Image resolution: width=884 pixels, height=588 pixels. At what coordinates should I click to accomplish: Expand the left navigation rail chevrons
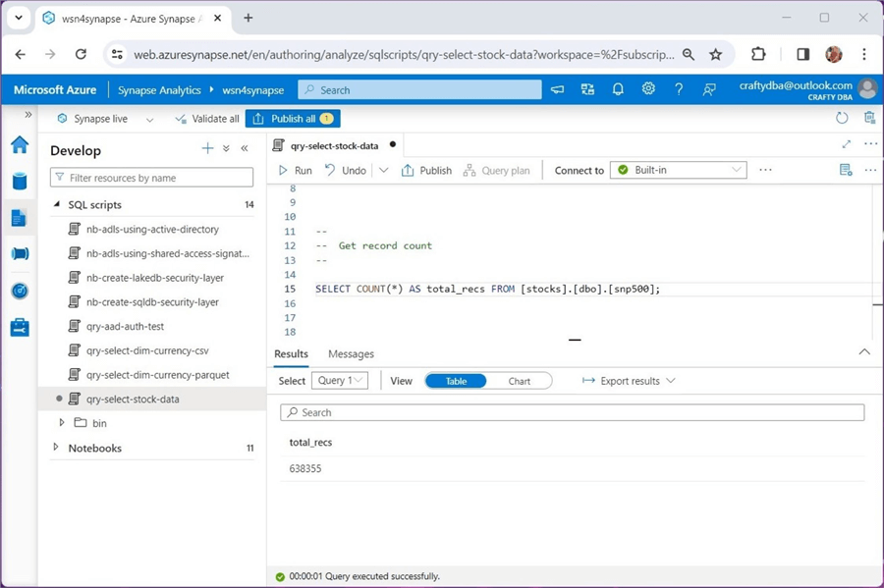(x=28, y=115)
